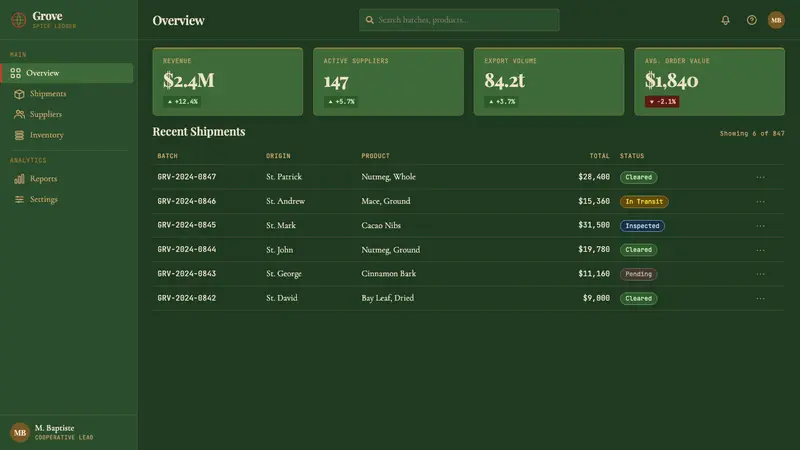Select batch GRV-2024-0845
The image size is (800, 450).
pos(187,226)
